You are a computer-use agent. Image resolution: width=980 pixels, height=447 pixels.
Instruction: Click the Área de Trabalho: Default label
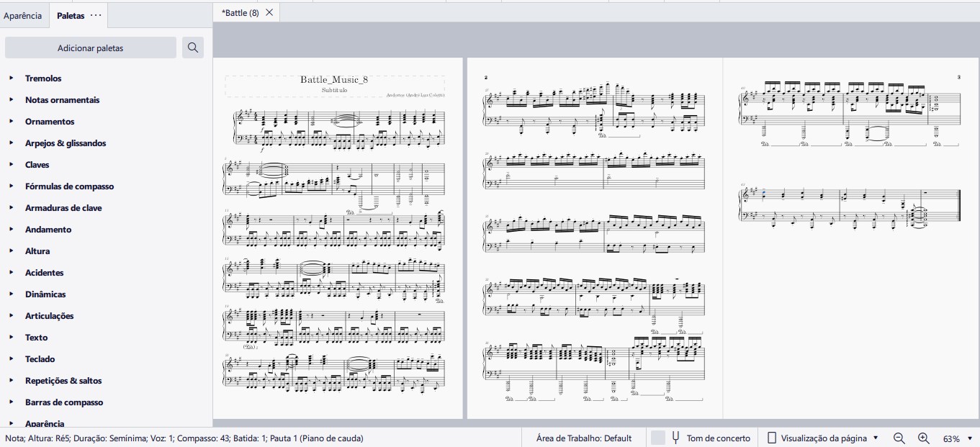(x=584, y=438)
